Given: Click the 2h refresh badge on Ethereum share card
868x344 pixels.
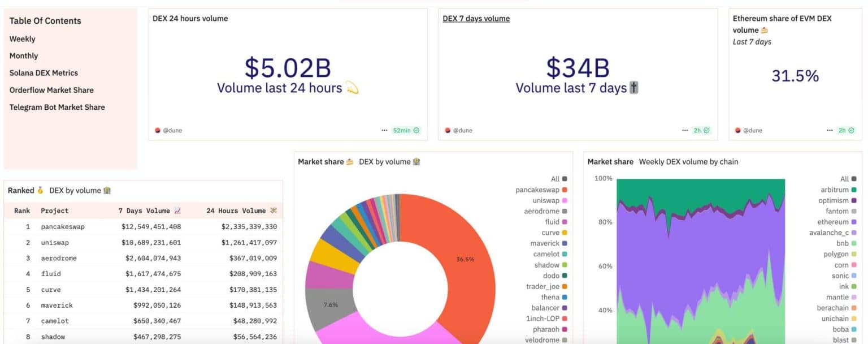Looking at the screenshot, I should 846,130.
